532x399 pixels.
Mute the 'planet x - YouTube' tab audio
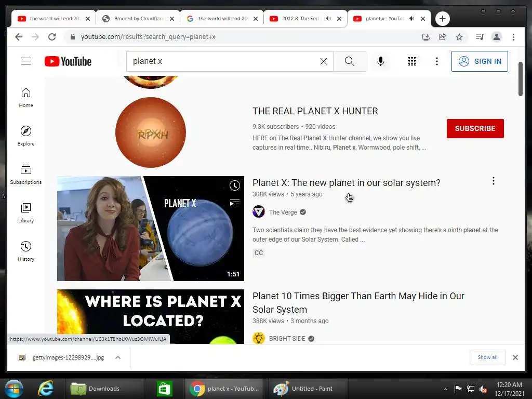[x=412, y=19]
